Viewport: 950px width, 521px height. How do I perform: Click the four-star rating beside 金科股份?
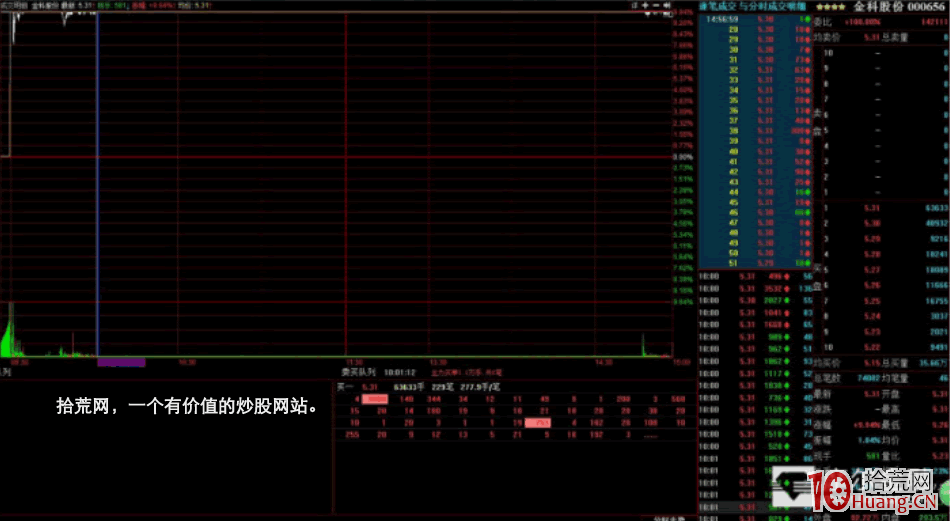click(831, 7)
